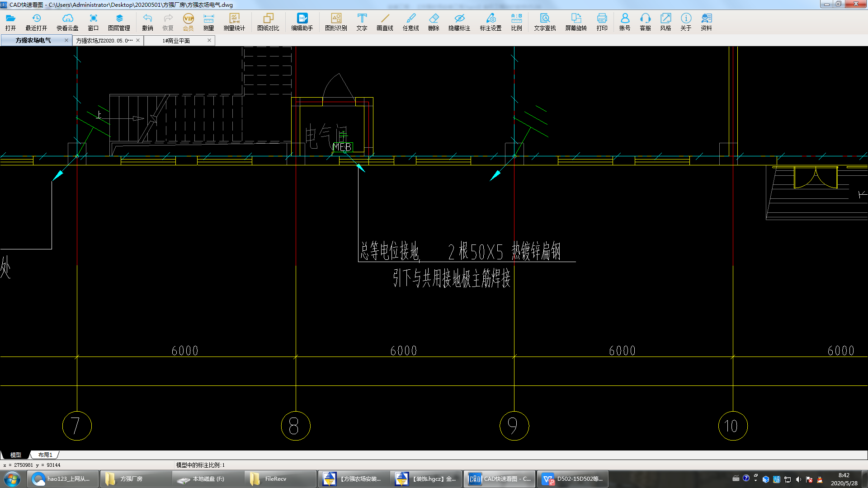Switch to 1#商业平面 tab
This screenshot has height=488, width=868.
(x=176, y=40)
